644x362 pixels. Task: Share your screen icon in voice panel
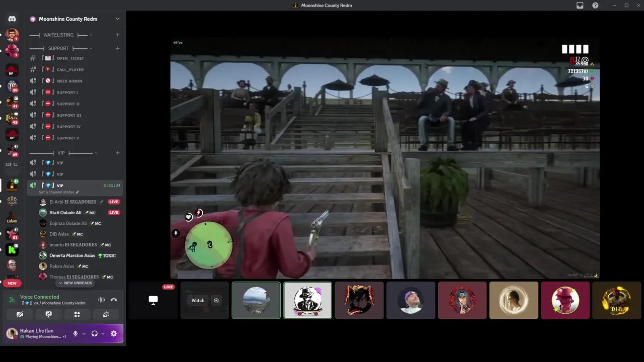pyautogui.click(x=48, y=314)
